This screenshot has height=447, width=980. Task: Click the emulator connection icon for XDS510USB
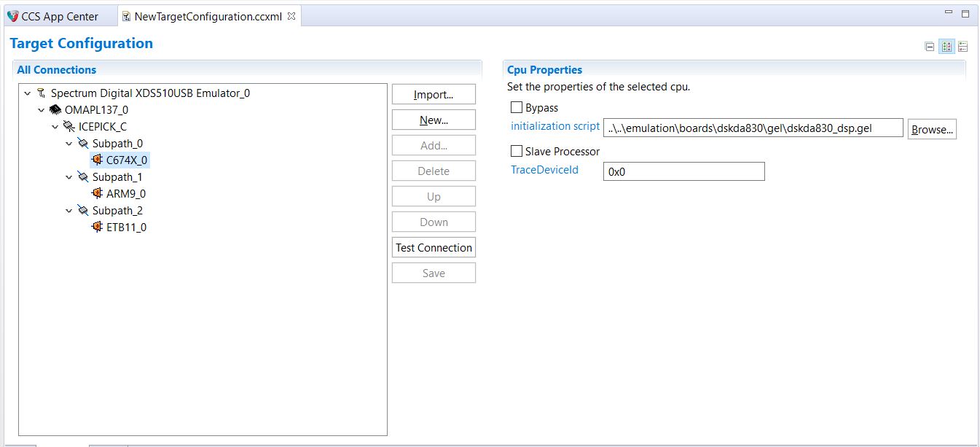pos(42,93)
